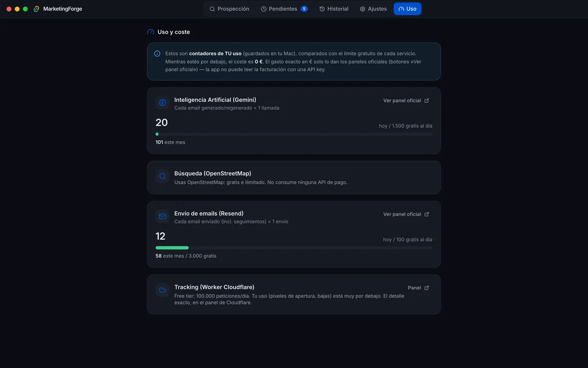Click the Resend daily emails progress bar
The height and width of the screenshot is (368, 588).
(x=294, y=248)
